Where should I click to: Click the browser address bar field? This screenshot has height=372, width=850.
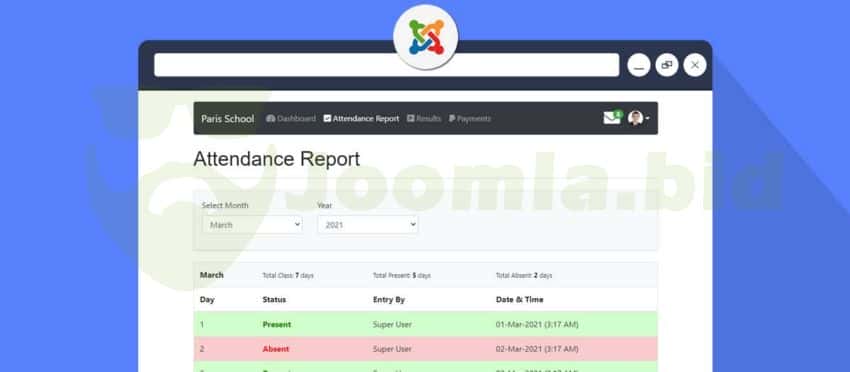click(x=387, y=65)
